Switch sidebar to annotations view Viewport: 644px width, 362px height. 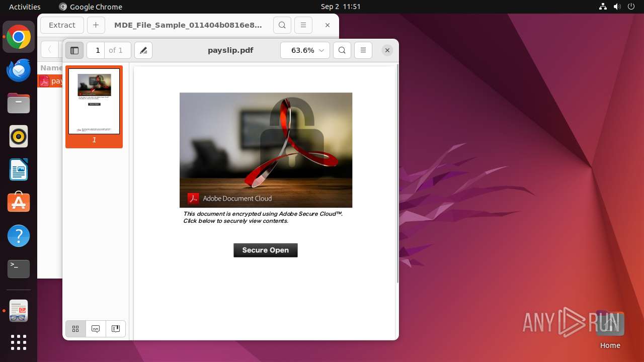[x=96, y=329]
